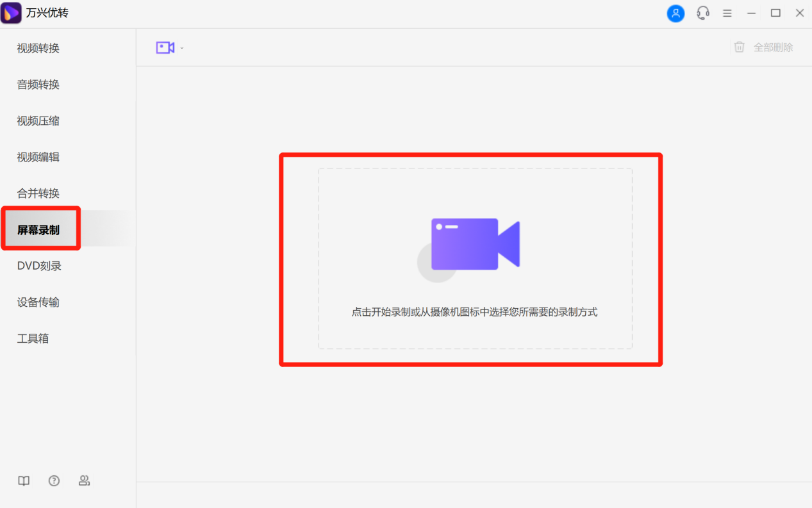
Task: Open the community icon at bottom left
Action: click(84, 480)
